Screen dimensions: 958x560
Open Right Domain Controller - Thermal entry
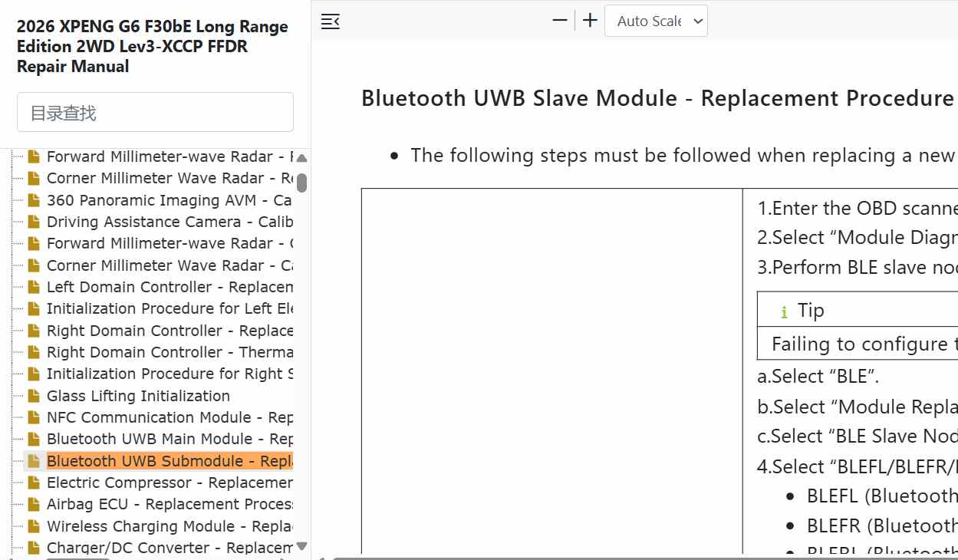tap(170, 352)
